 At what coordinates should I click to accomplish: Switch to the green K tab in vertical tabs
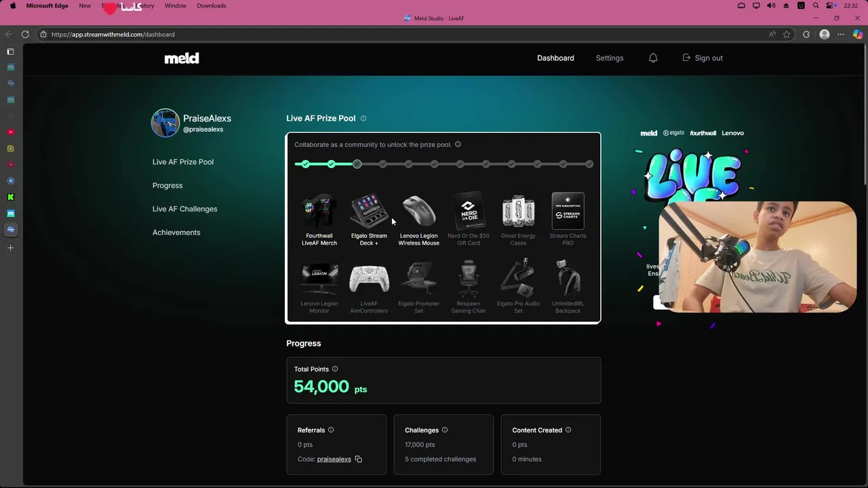(10, 197)
